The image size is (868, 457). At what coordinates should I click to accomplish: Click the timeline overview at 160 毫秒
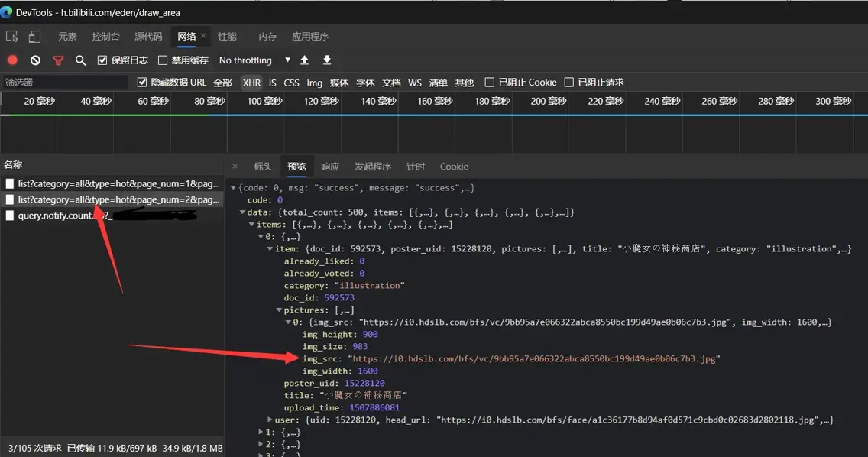click(x=435, y=101)
